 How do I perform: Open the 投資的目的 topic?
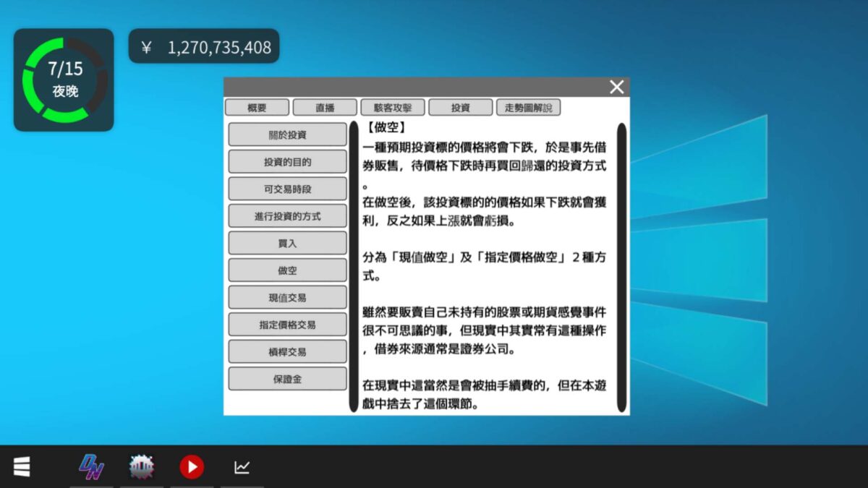click(287, 162)
